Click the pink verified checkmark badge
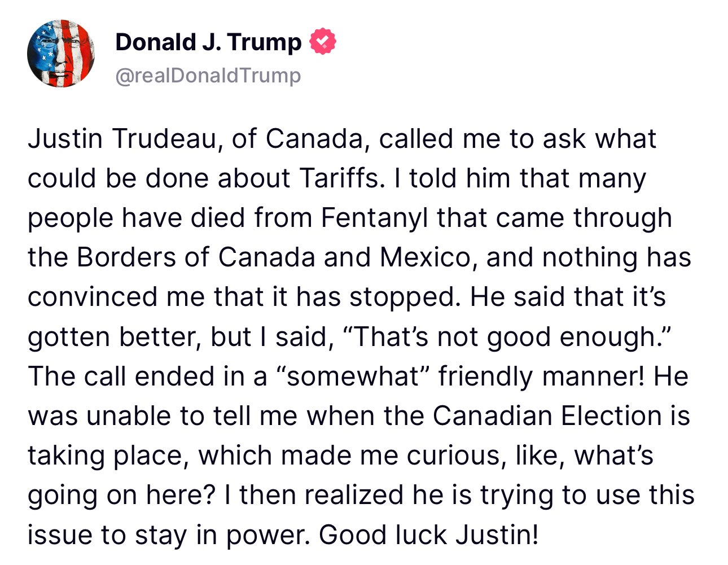The image size is (728, 565). pyautogui.click(x=323, y=42)
